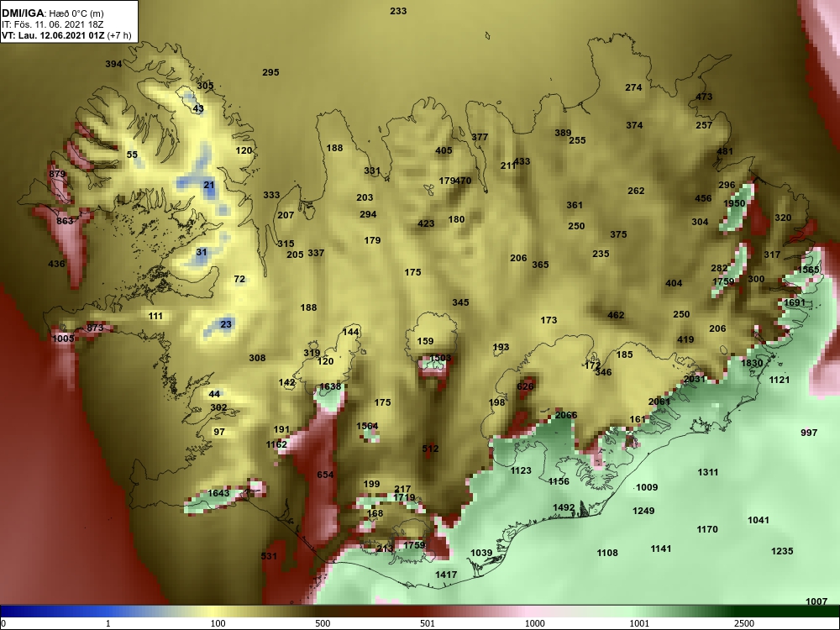
Task: Click the number 295 over the sea
Action: pos(270,71)
